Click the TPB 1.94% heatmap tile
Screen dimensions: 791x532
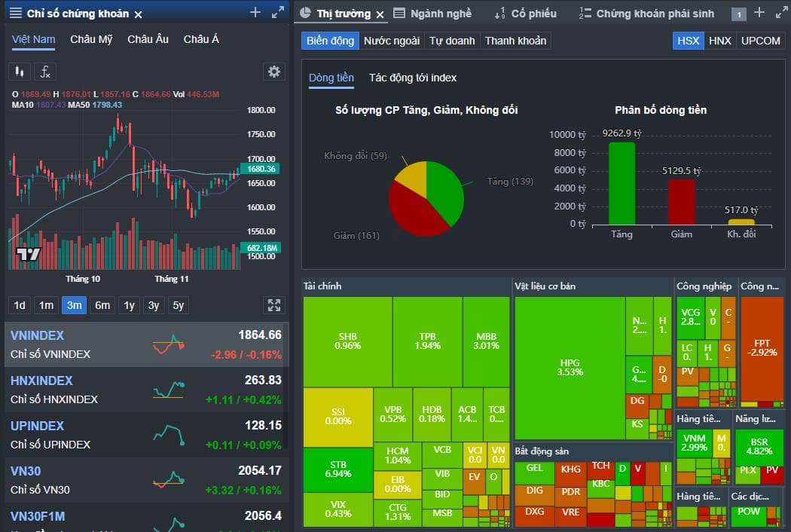[x=427, y=341]
